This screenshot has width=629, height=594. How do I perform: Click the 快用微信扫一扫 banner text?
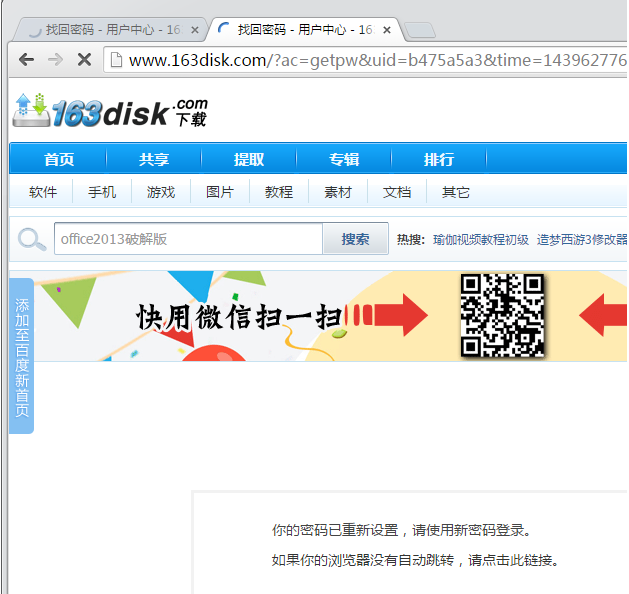click(239, 317)
